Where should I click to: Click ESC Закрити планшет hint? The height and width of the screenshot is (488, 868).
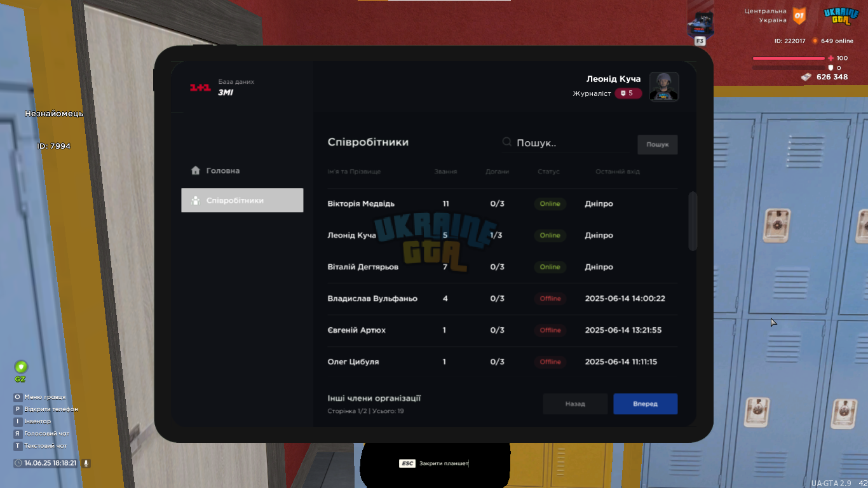(433, 464)
